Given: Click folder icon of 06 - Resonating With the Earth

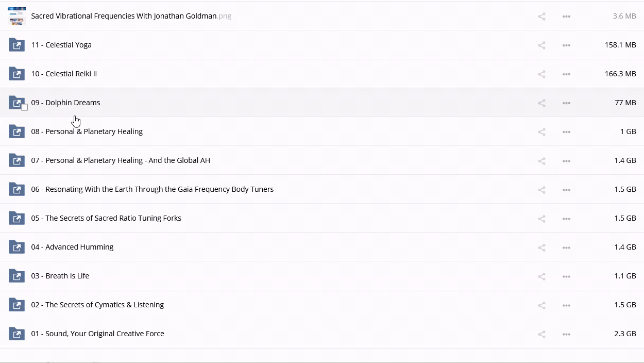Looking at the screenshot, I should click(16, 189).
